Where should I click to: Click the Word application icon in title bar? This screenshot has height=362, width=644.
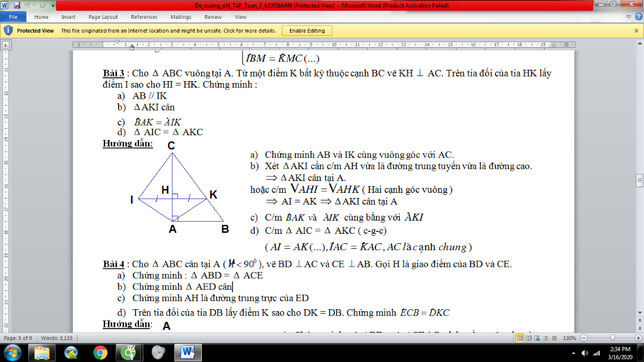(x=5, y=5)
